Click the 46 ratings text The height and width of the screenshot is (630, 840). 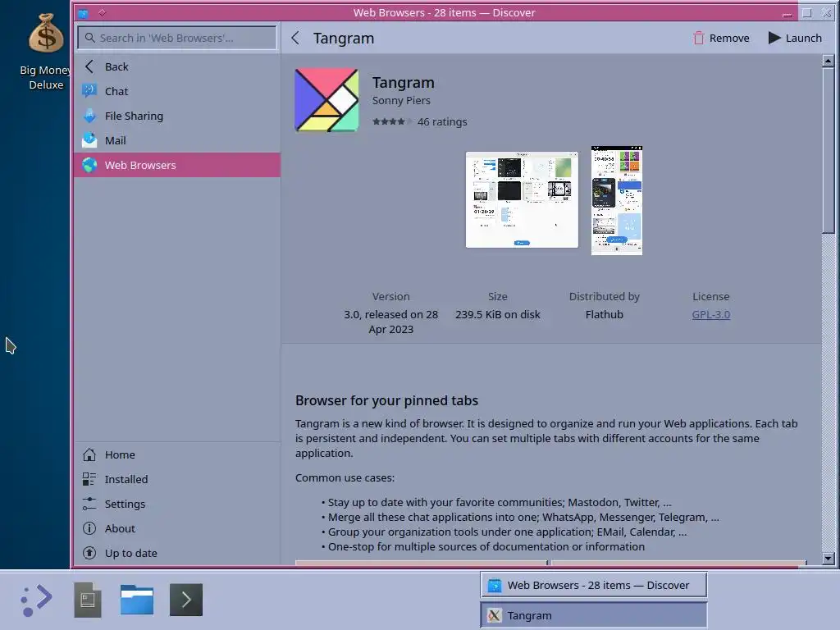point(442,121)
